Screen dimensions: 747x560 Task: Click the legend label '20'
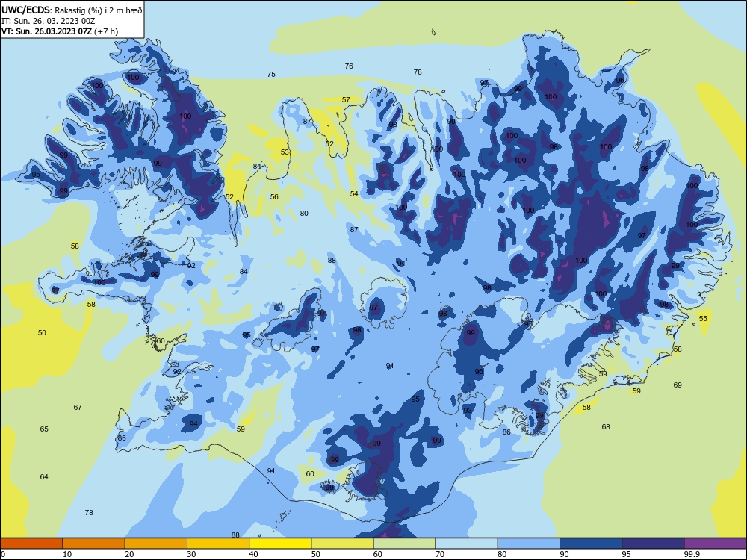click(x=129, y=554)
